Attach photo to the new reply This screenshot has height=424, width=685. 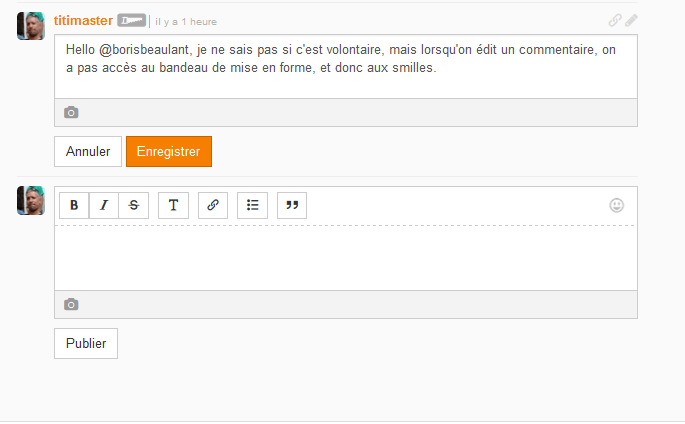pos(71,304)
